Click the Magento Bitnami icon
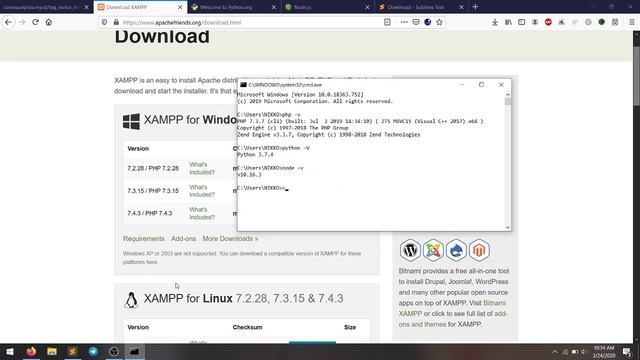640x360 pixels. [479, 250]
